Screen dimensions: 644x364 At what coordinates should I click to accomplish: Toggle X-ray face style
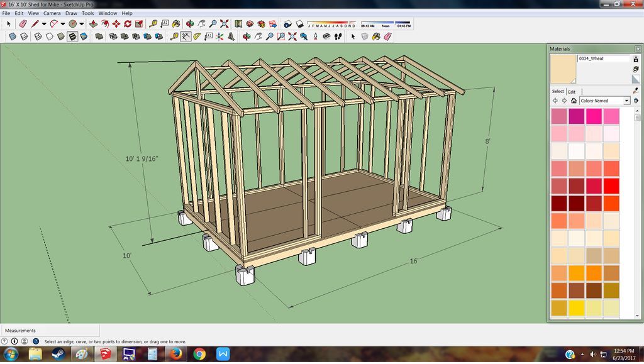pos(13,36)
